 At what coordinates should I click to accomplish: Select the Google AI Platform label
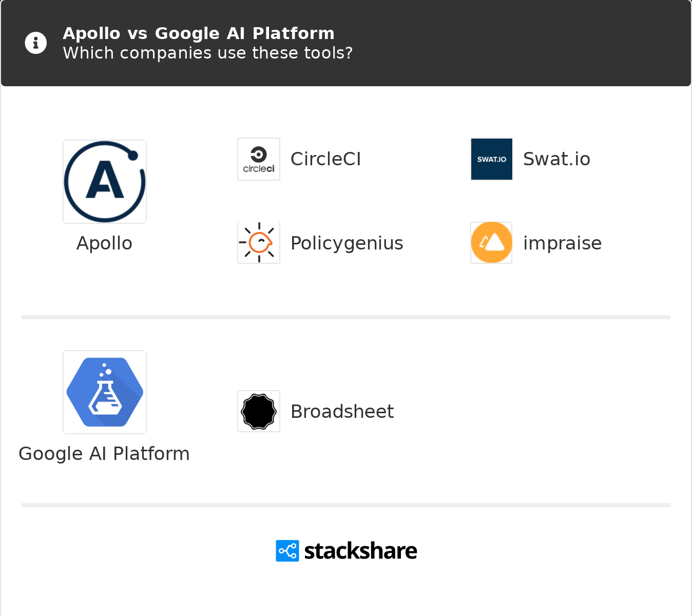pyautogui.click(x=104, y=454)
